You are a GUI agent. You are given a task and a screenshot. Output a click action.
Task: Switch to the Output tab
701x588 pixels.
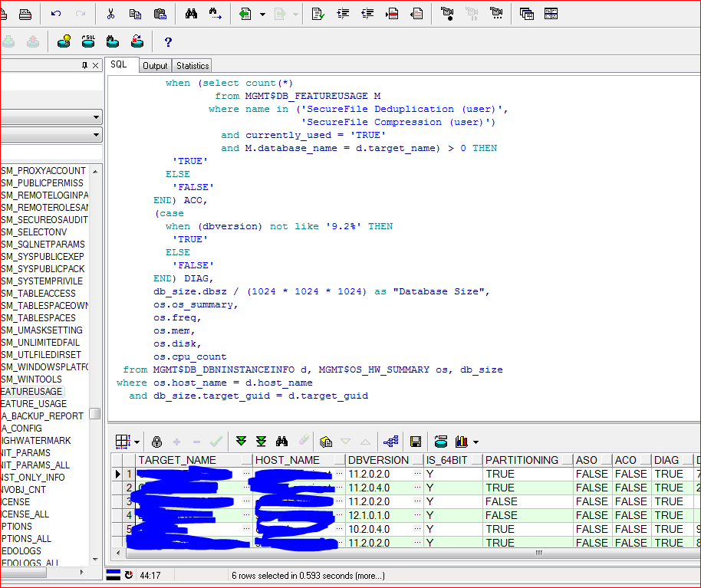coord(155,65)
